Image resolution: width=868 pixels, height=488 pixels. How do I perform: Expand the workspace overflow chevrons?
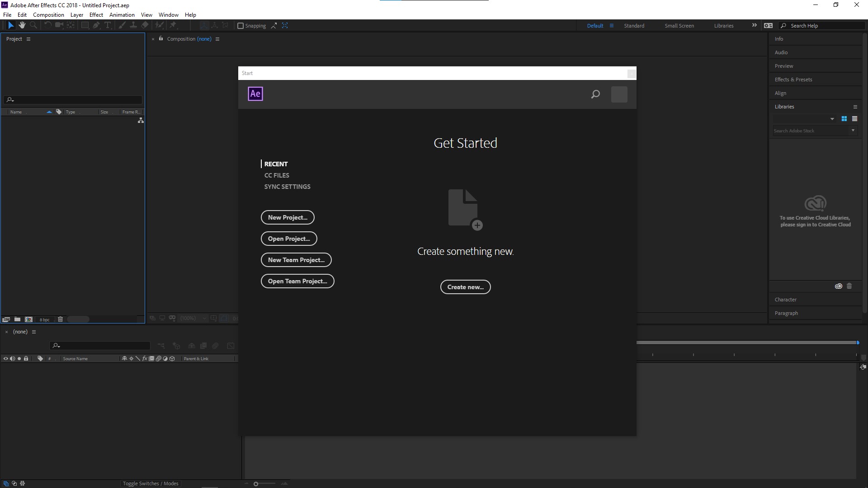[x=754, y=25]
